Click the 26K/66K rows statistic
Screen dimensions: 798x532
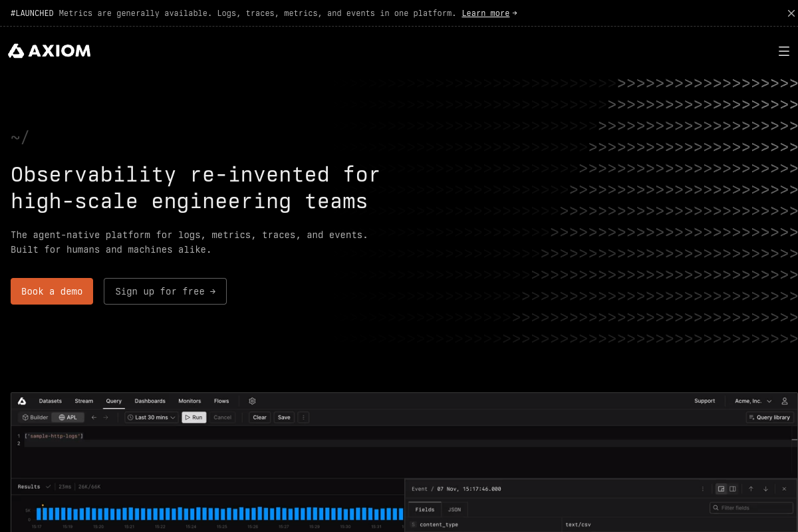tap(89, 487)
